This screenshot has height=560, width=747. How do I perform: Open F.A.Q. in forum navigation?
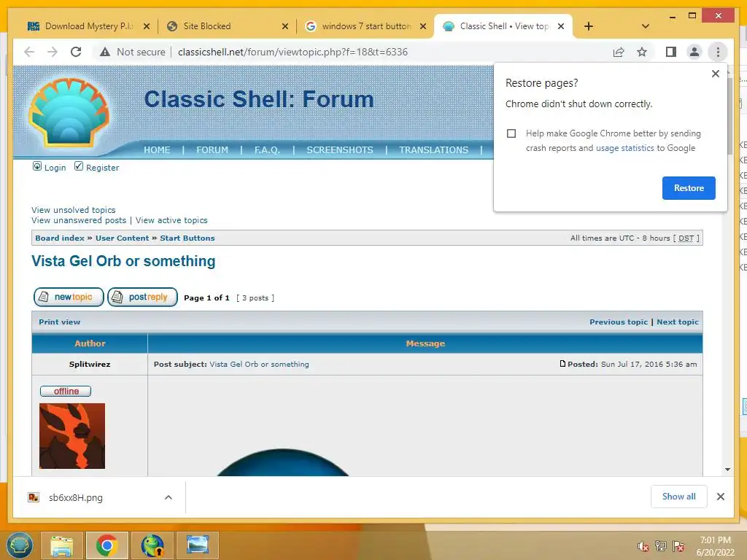267,149
